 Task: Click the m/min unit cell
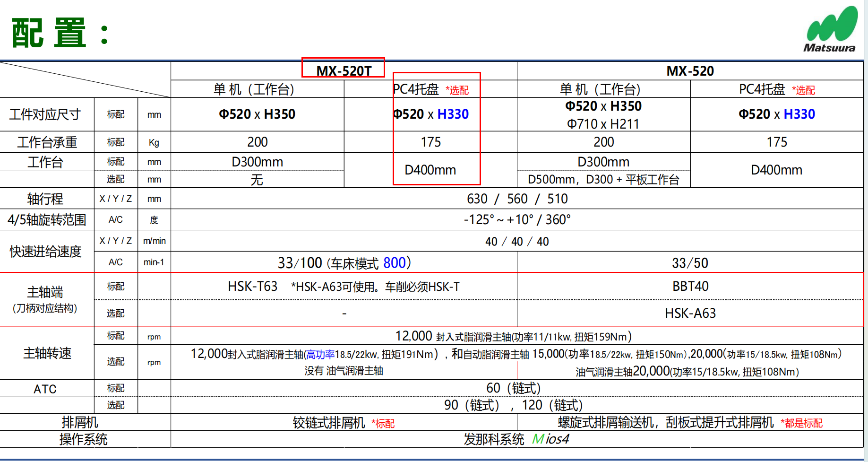coord(155,241)
